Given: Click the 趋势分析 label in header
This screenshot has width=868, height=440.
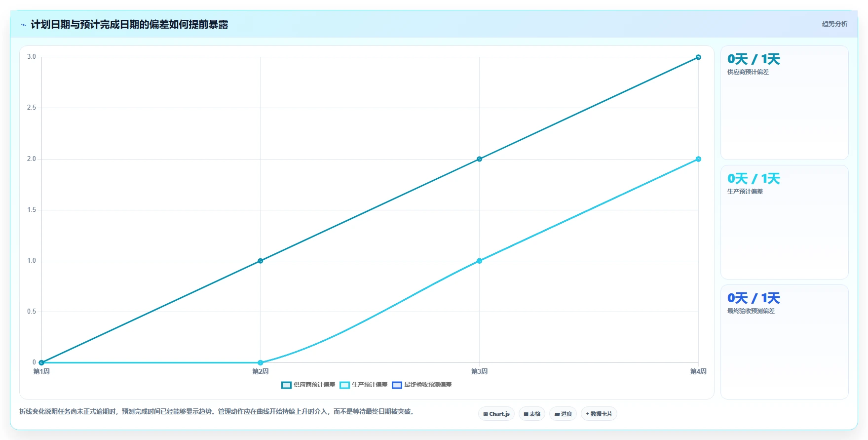Looking at the screenshot, I should coord(834,24).
